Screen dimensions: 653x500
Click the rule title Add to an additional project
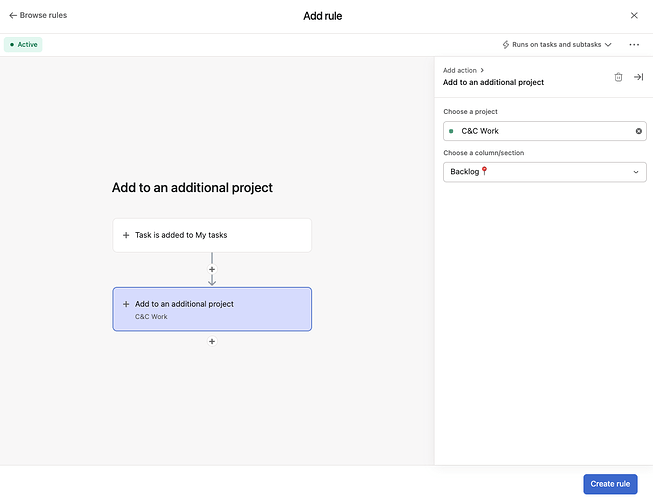click(x=192, y=188)
